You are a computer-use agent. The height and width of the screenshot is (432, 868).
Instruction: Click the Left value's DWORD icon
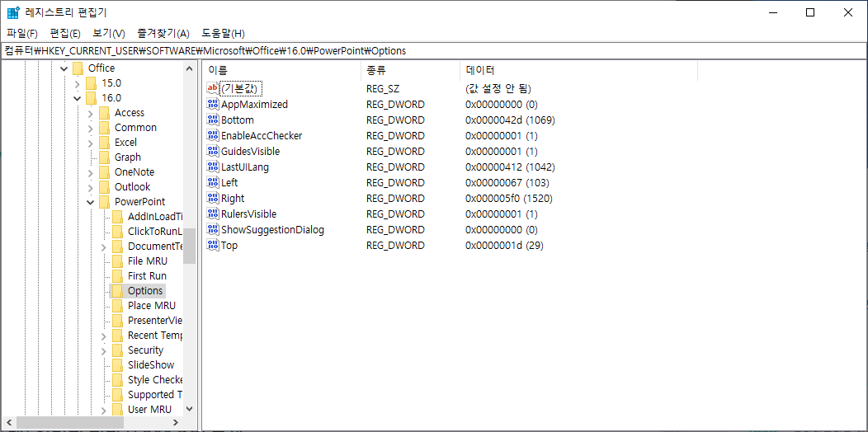(213, 182)
